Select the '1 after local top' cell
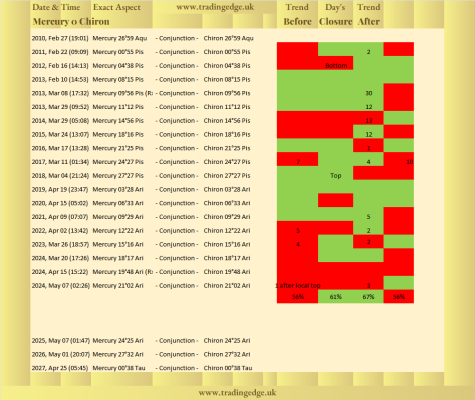 (298, 285)
